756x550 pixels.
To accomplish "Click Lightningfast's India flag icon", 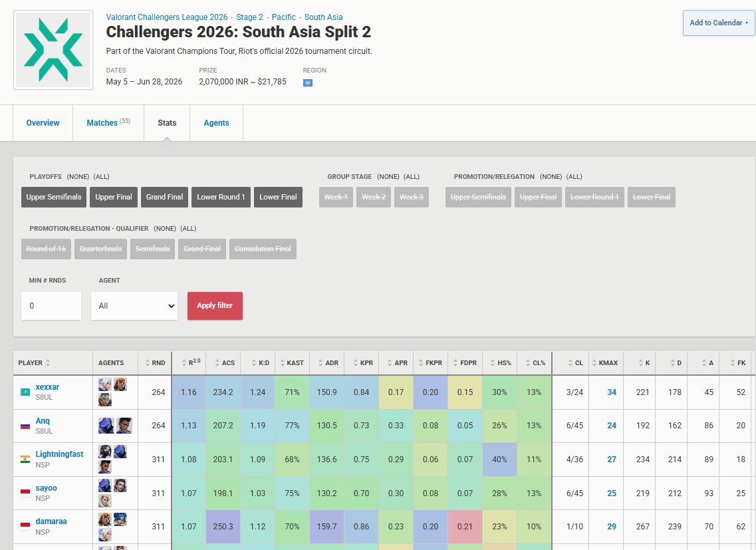I will pyautogui.click(x=25, y=459).
